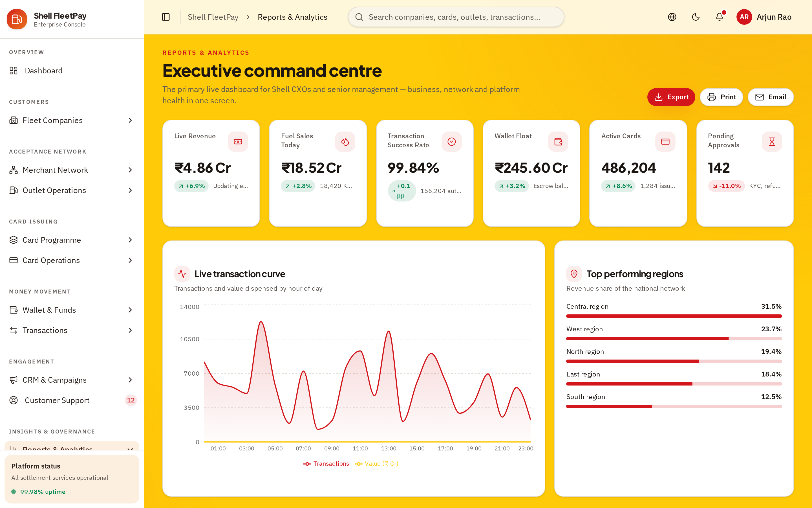This screenshot has height=508, width=812.
Task: Click the Card Operations card icon
Action: point(14,260)
